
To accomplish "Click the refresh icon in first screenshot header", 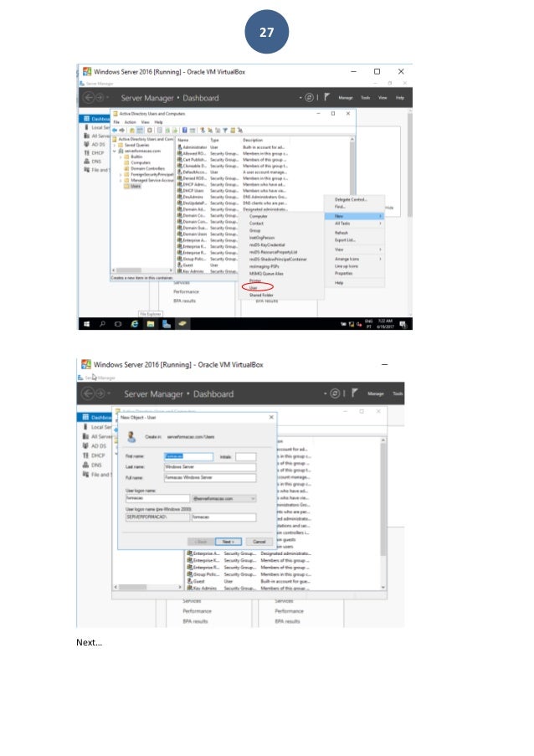I will [310, 97].
